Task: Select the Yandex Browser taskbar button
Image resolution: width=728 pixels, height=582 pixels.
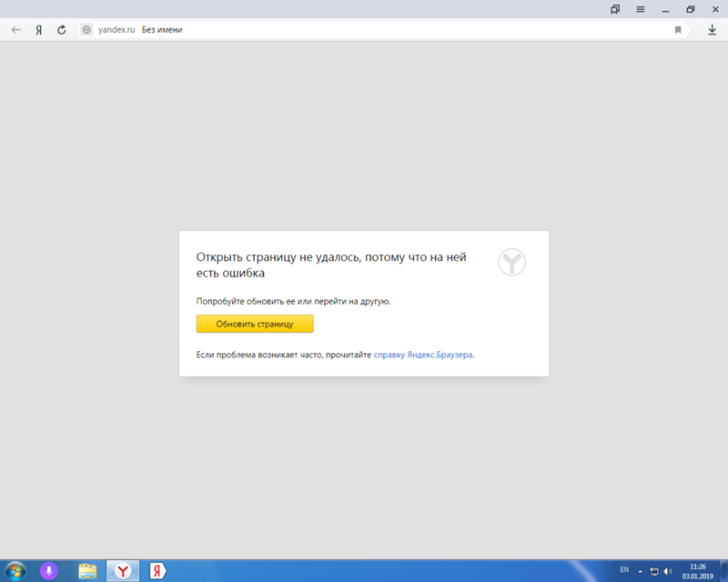Action: click(x=123, y=571)
